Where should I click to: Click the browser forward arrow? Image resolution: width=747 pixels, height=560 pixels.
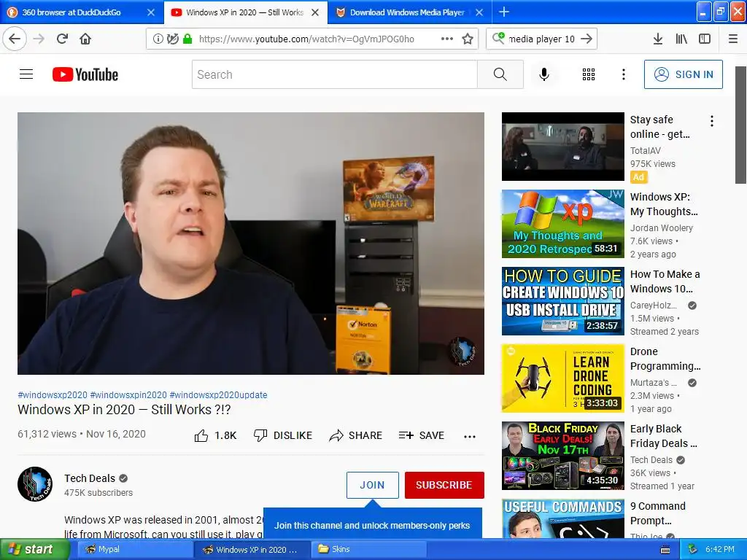pyautogui.click(x=39, y=39)
